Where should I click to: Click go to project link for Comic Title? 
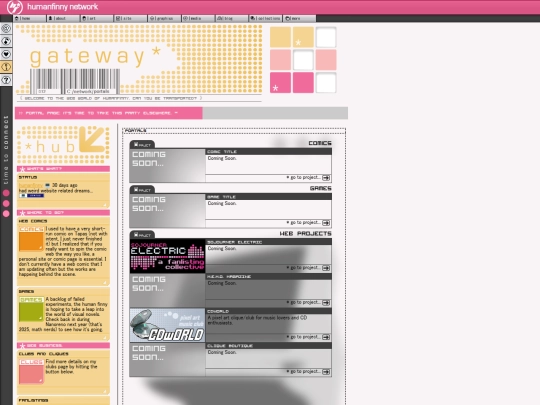(304, 177)
